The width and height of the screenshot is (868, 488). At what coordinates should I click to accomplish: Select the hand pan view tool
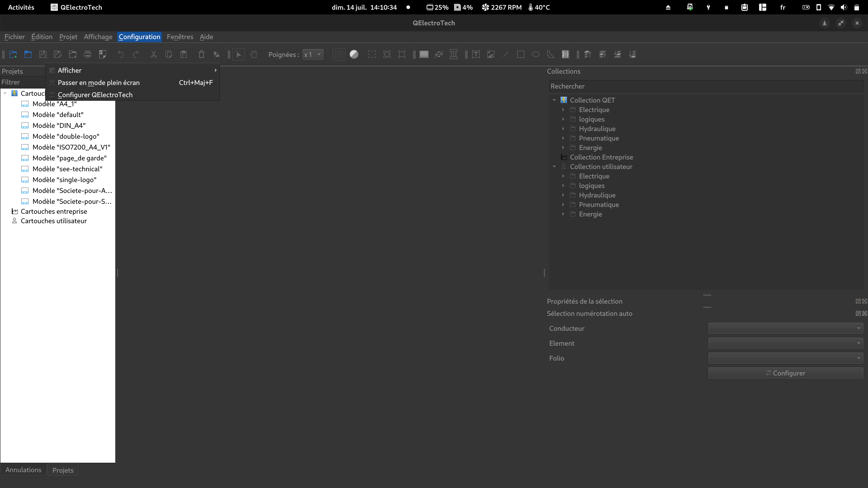pyautogui.click(x=254, y=54)
